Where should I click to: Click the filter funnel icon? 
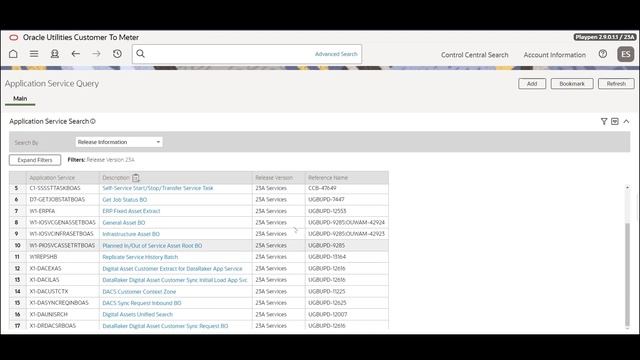click(604, 121)
